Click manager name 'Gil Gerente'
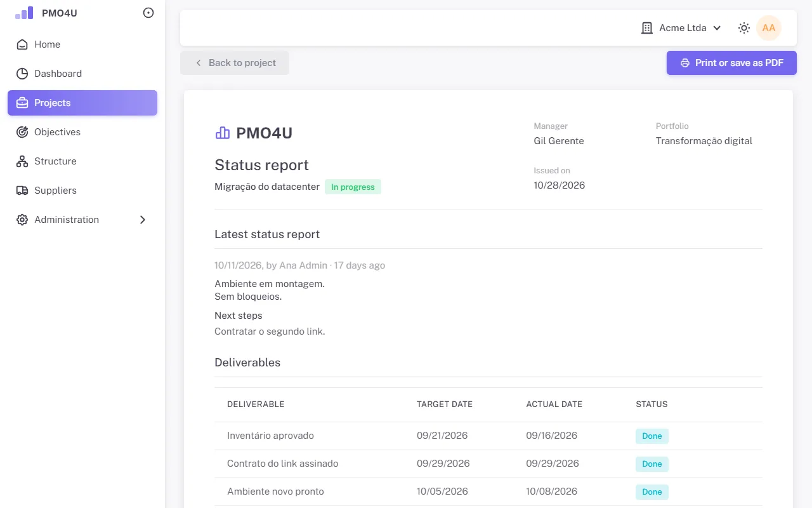This screenshot has height=508, width=812. (x=559, y=141)
